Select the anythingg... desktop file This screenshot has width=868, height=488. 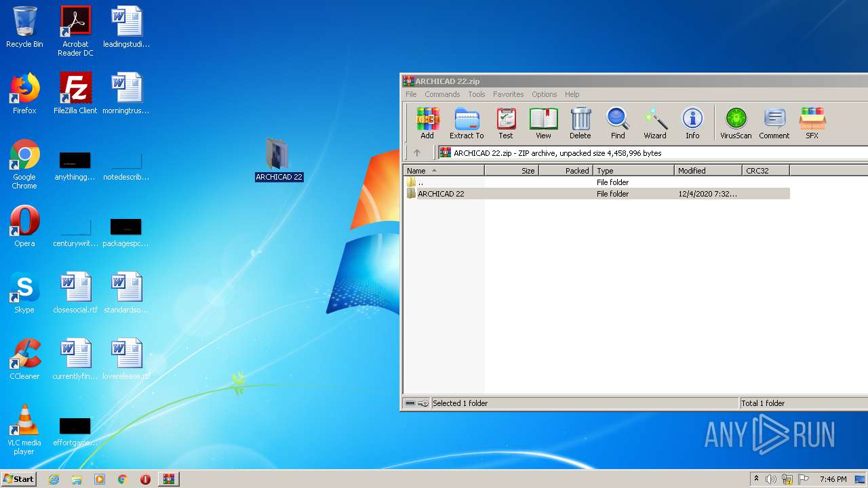(x=75, y=166)
